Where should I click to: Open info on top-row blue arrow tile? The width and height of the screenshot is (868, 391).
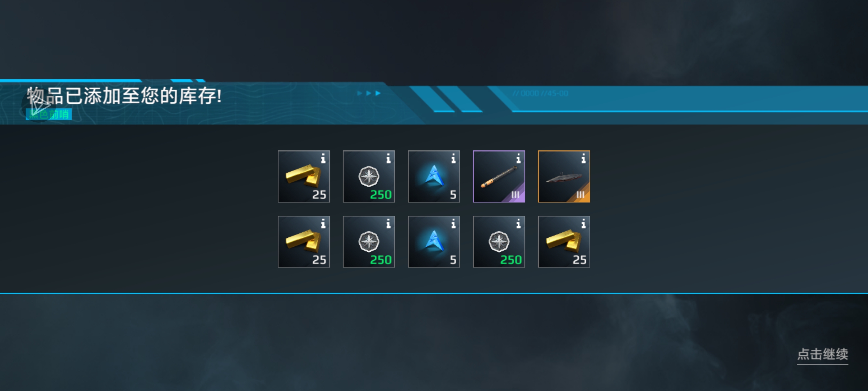point(453,158)
